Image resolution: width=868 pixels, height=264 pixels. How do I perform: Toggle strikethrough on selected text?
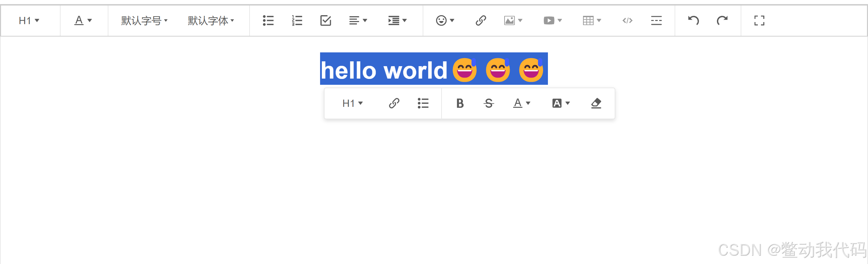[489, 103]
